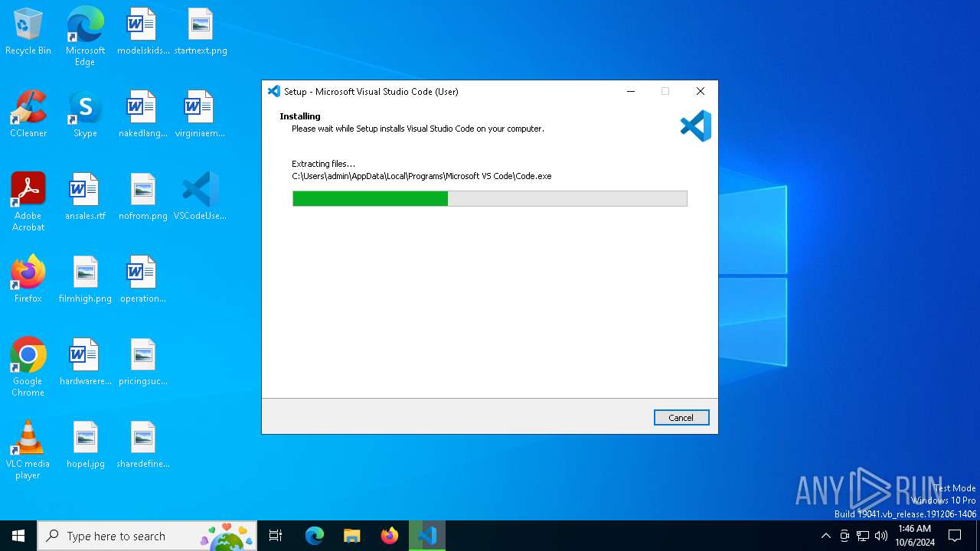This screenshot has height=551, width=980.
Task: Select the VSCodeUserSetup installer icon
Action: pos(201,197)
